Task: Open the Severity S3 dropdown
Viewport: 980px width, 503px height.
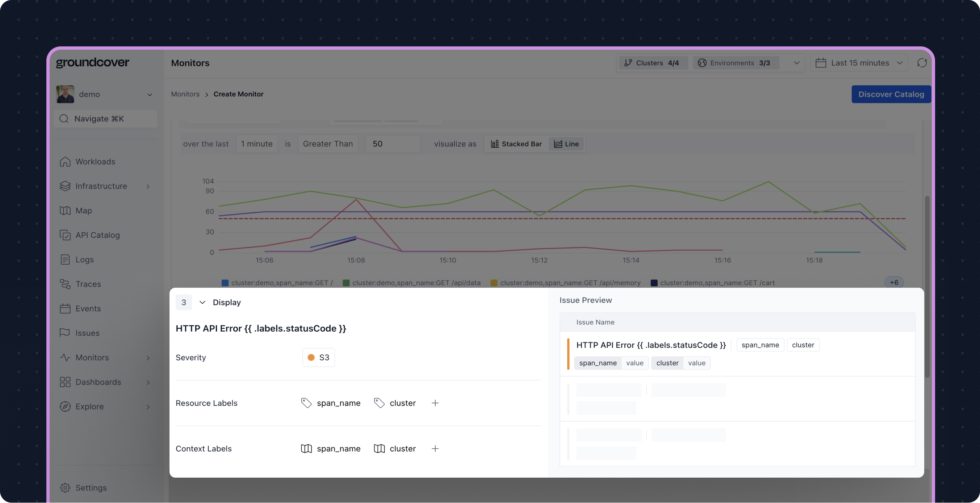Action: click(x=318, y=358)
